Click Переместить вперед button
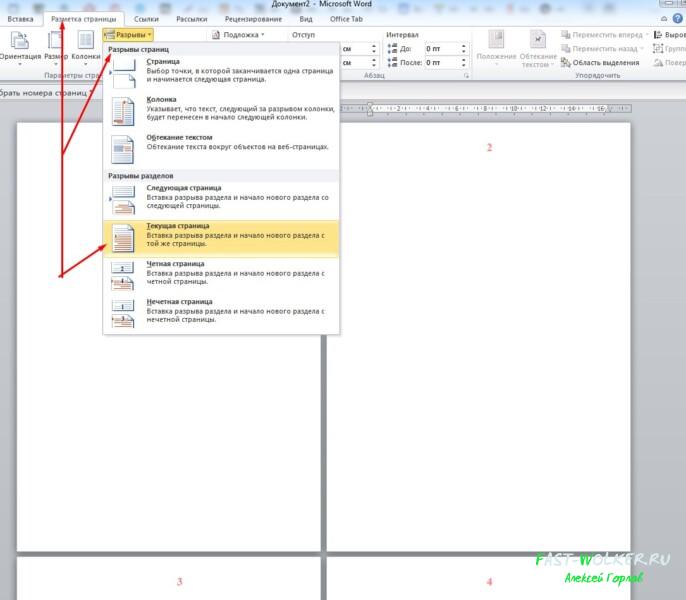The image size is (686, 600). [605, 35]
